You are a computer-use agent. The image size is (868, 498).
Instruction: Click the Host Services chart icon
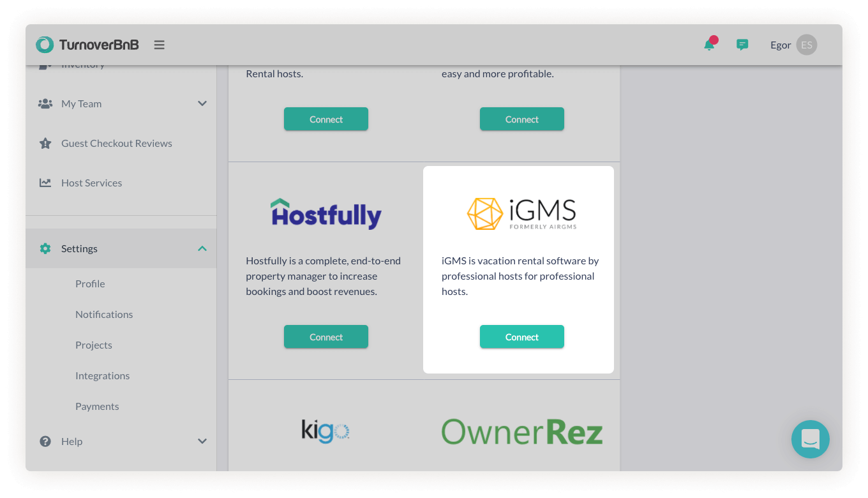[x=45, y=183]
